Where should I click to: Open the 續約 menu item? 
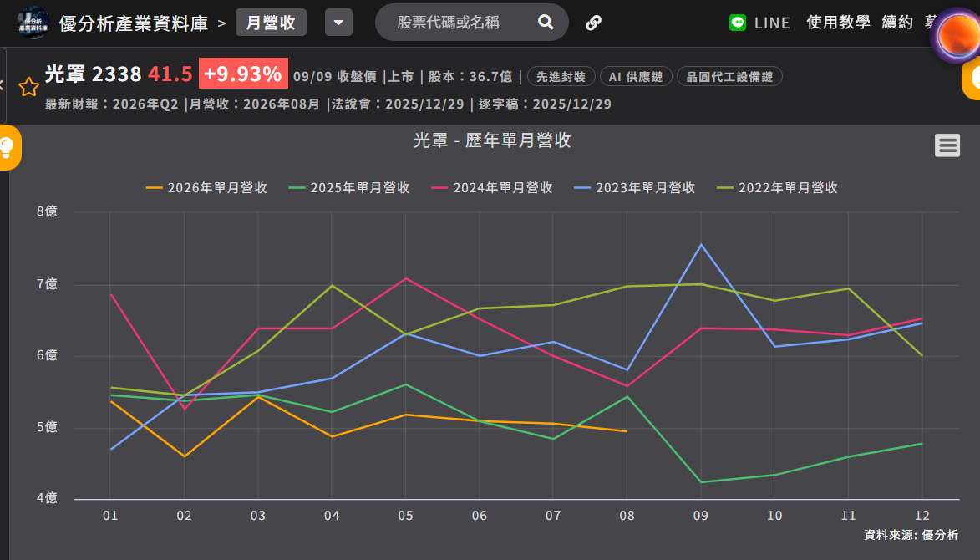pyautogui.click(x=897, y=23)
